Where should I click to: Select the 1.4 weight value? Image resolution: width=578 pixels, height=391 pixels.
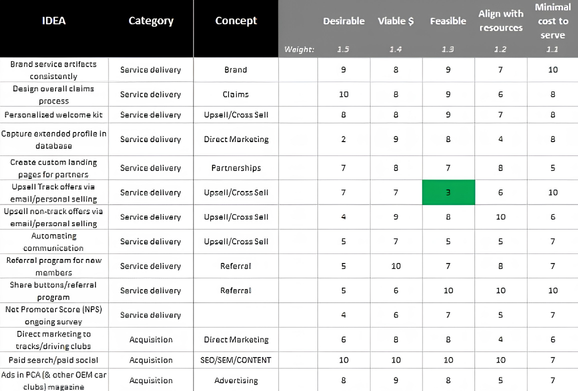[396, 49]
